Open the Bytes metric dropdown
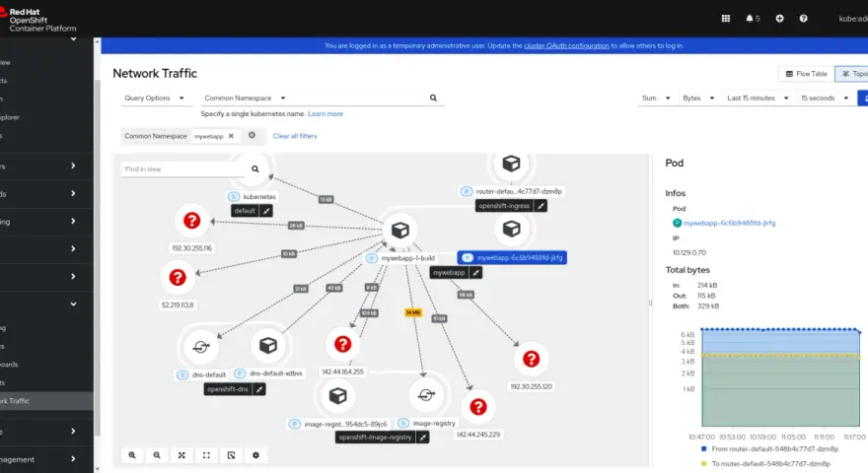This screenshot has width=868, height=473. [698, 98]
